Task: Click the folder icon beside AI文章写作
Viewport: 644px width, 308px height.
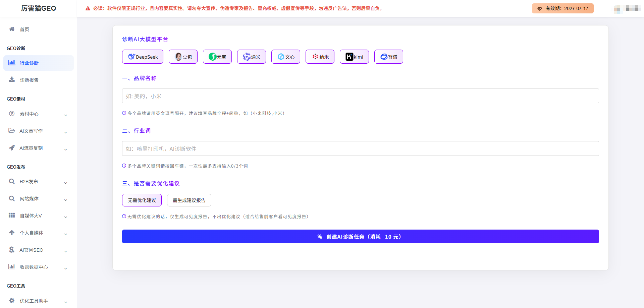Action: [x=12, y=130]
